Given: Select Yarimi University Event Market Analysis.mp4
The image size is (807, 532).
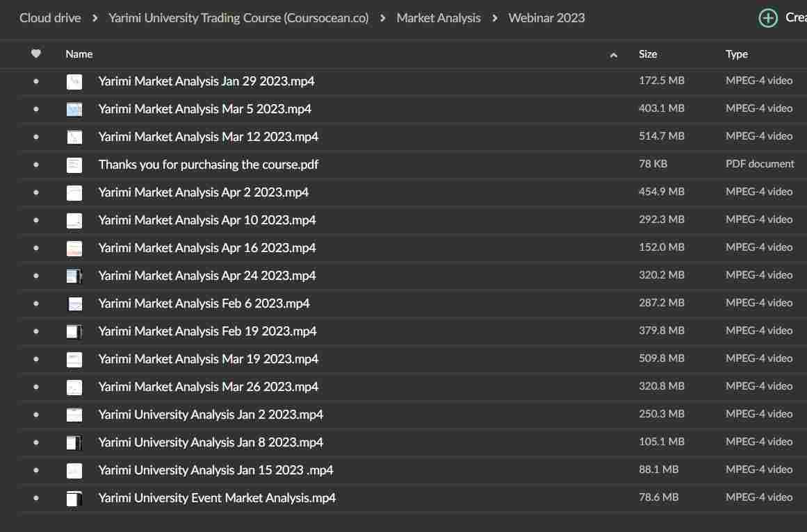Looking at the screenshot, I should tap(217, 497).
